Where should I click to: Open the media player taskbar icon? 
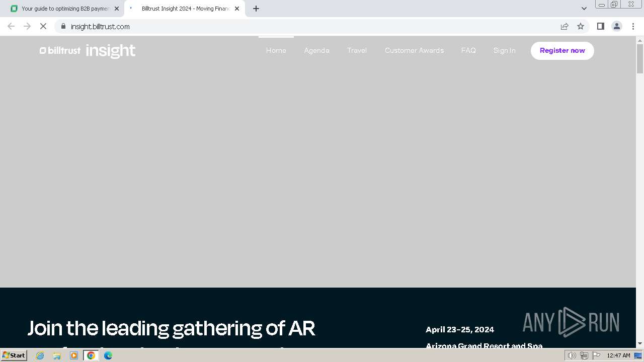(74, 355)
